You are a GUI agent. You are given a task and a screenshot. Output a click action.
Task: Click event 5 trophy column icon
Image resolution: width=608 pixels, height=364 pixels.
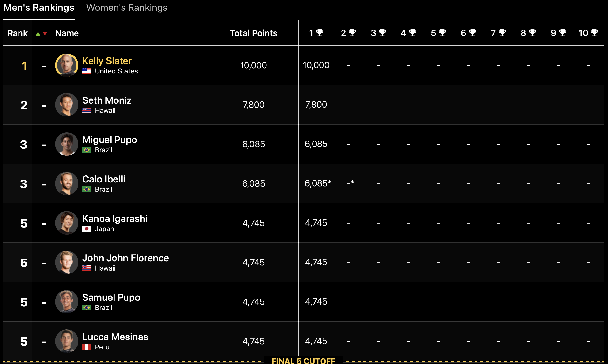[442, 33]
